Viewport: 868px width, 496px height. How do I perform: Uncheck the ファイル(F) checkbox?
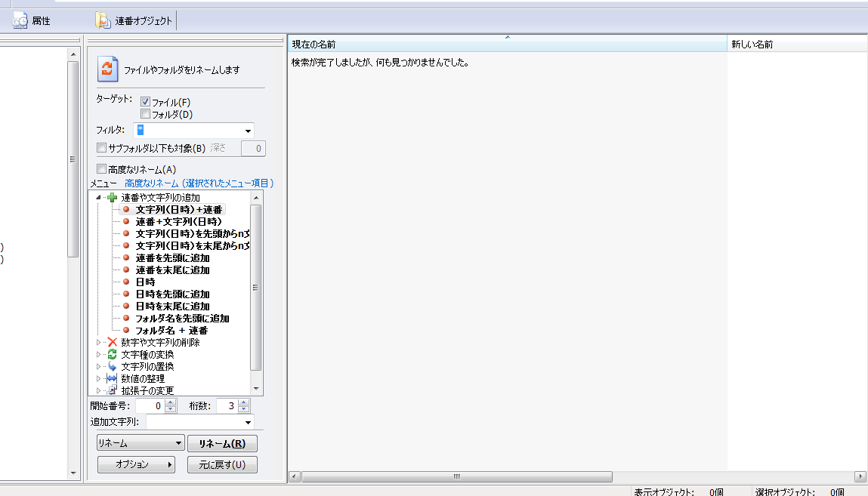coord(144,101)
